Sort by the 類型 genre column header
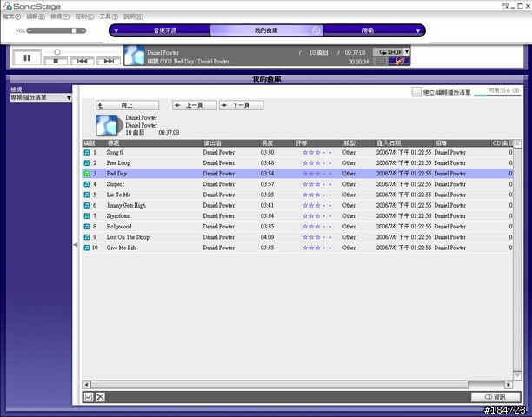The width and height of the screenshot is (532, 417). pyautogui.click(x=358, y=143)
